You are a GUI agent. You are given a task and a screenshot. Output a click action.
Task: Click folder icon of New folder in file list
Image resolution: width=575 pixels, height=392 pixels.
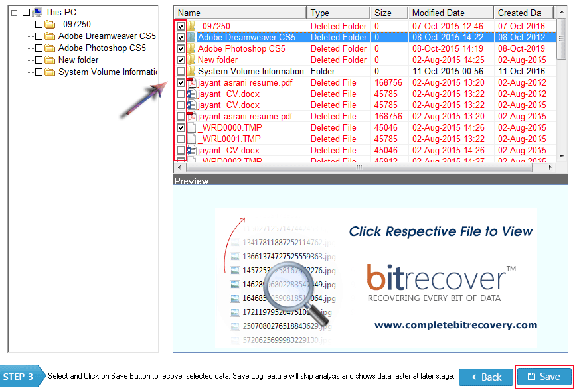click(x=192, y=60)
